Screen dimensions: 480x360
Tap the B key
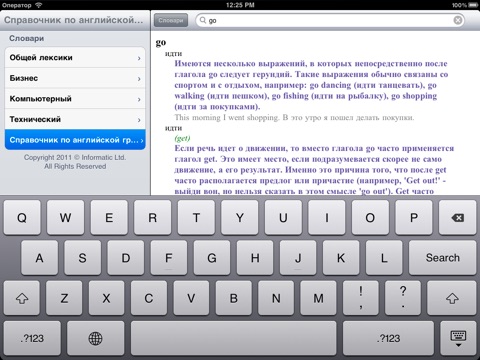234,298
